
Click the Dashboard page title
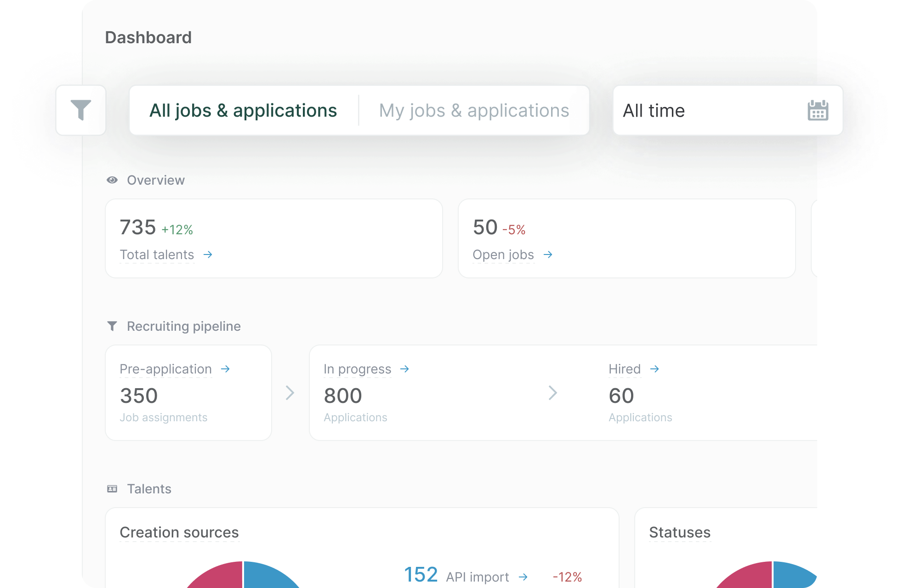pos(148,37)
